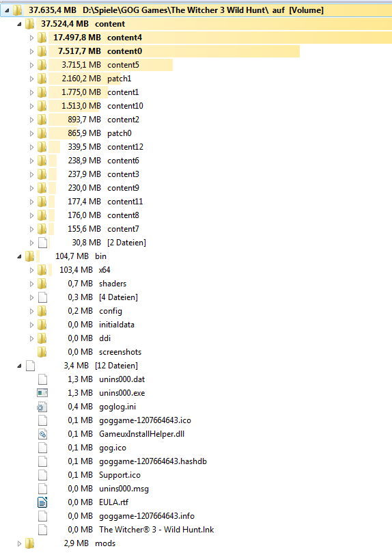The height and width of the screenshot is (555, 392).
Task: Expand the content0 folder
Action: click(31, 52)
